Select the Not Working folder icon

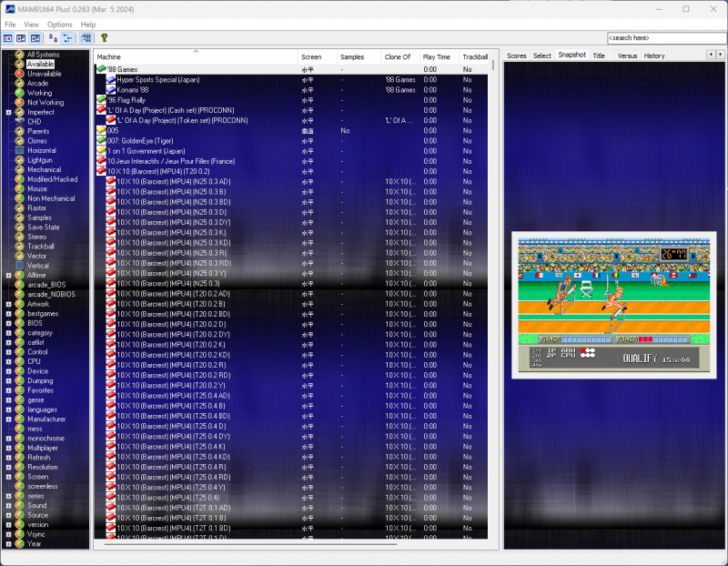pos(19,102)
